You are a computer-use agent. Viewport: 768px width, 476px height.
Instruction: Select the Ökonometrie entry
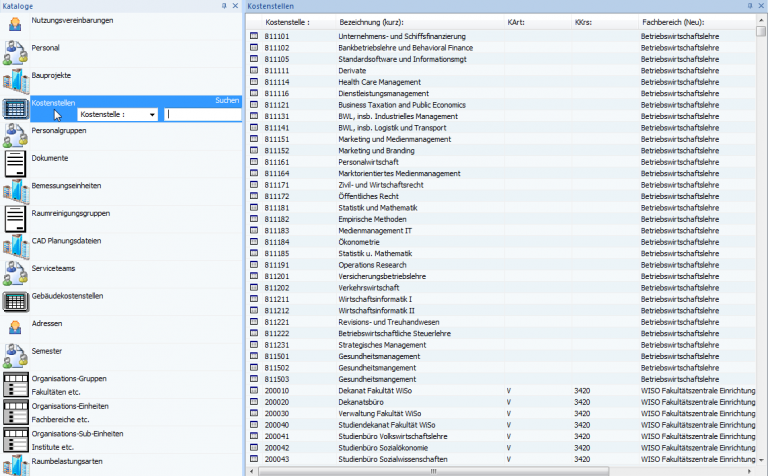(359, 242)
